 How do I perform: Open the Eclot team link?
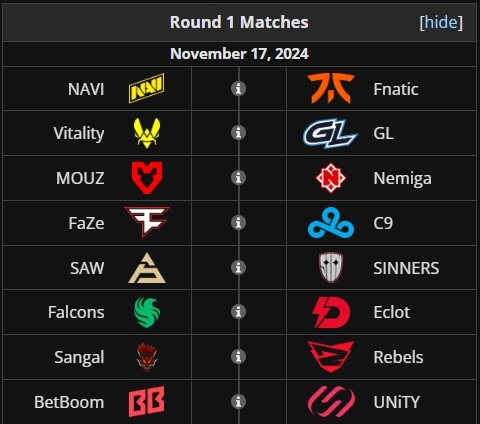(x=392, y=312)
